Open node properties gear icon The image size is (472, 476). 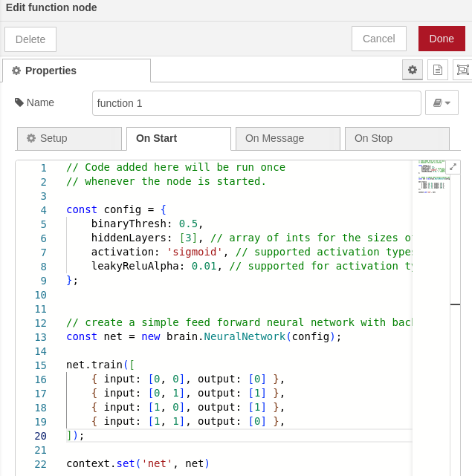(x=412, y=70)
